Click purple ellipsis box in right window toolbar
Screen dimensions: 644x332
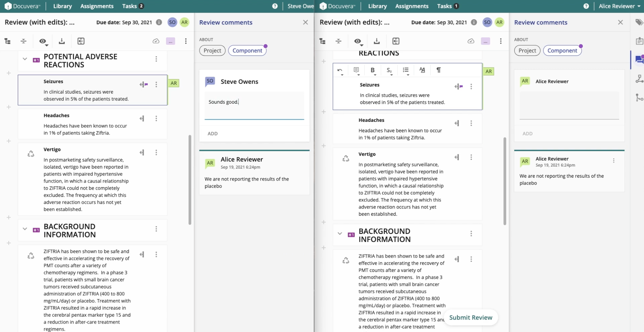485,41
